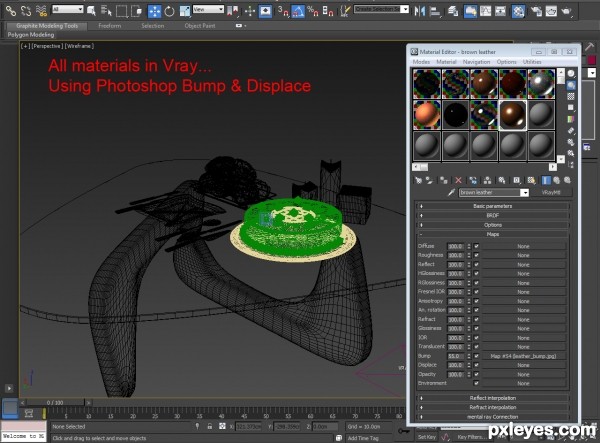Toggle Angle Snap button
Screen dimensions: 600x443
(298, 11)
